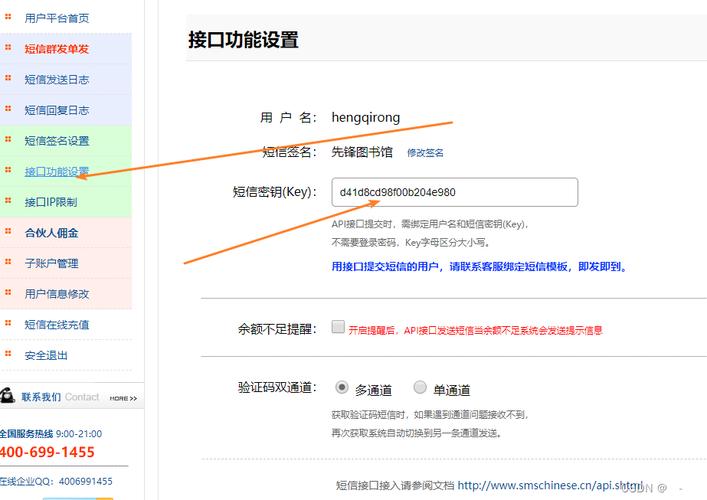Click the bullet icon beside 用户平台首页
The width and height of the screenshot is (707, 500).
(8, 17)
